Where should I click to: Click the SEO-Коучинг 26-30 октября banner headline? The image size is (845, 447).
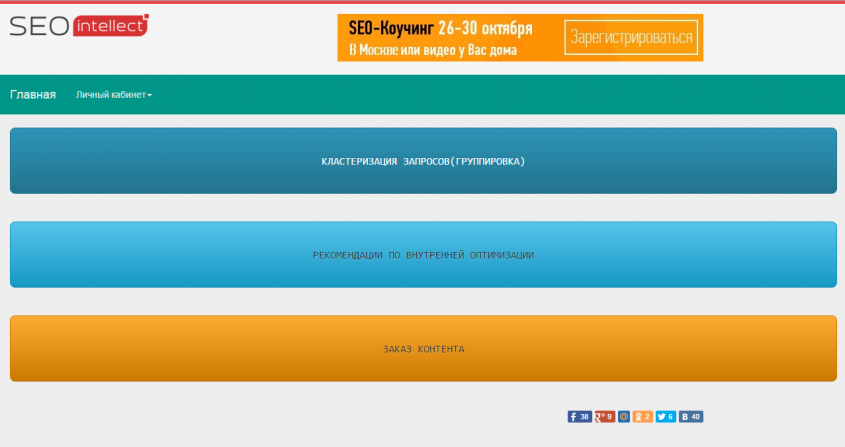tap(440, 28)
